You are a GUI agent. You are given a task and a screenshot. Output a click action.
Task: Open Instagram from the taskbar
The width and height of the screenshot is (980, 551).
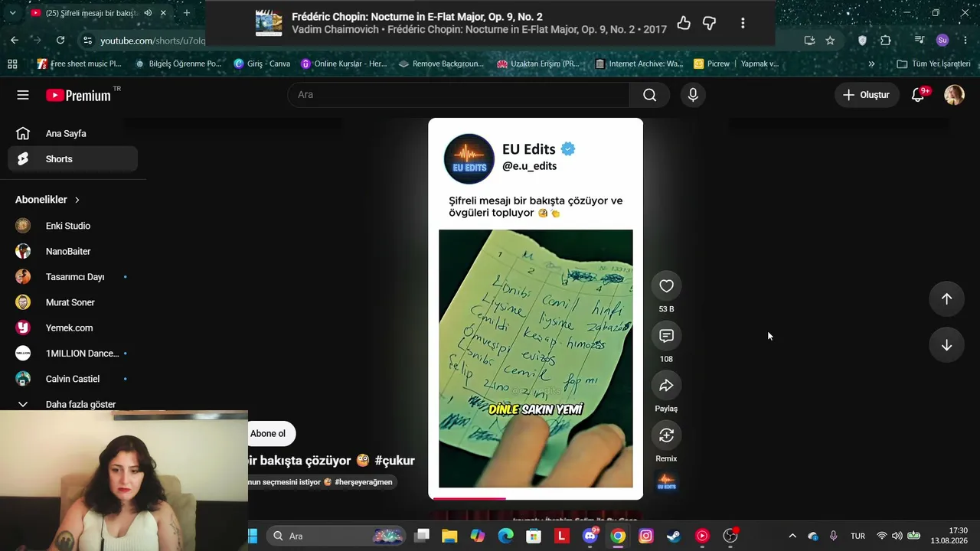pos(645,536)
